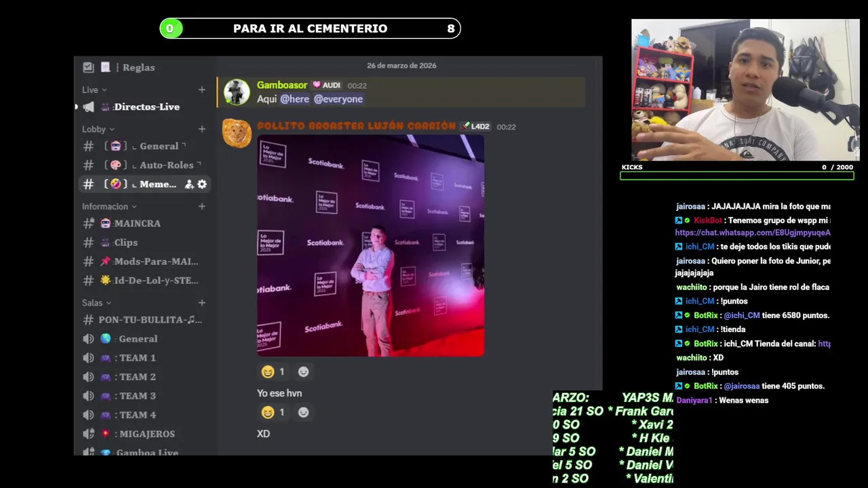The width and height of the screenshot is (868, 488).
Task: Click KickBot username in stream chat
Action: (x=707, y=220)
